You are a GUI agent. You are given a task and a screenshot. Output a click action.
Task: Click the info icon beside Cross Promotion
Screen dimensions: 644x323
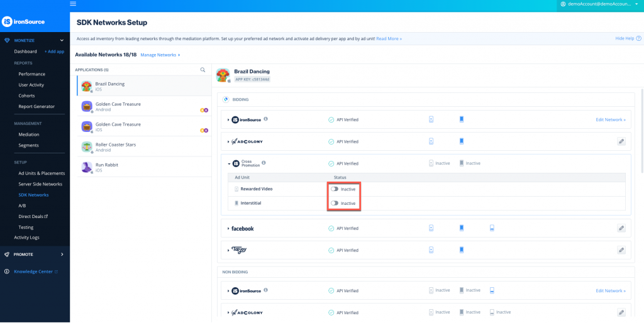pyautogui.click(x=264, y=163)
